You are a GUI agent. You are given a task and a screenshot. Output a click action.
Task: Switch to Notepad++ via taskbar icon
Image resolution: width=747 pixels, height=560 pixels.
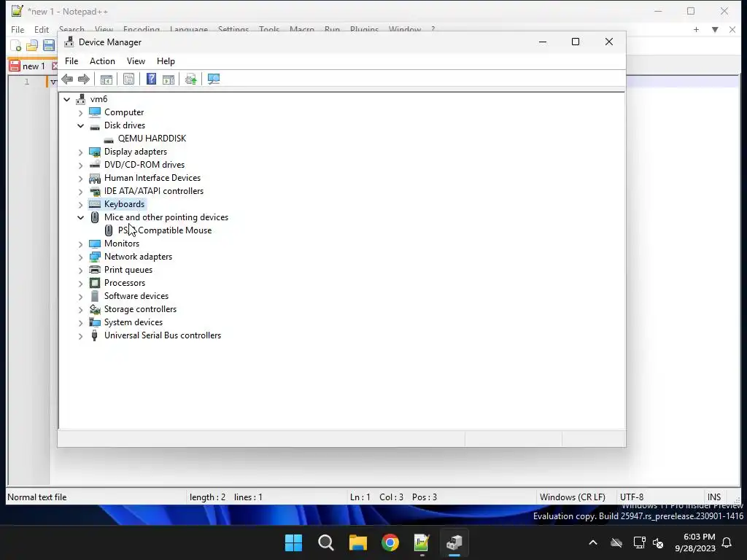(x=422, y=542)
